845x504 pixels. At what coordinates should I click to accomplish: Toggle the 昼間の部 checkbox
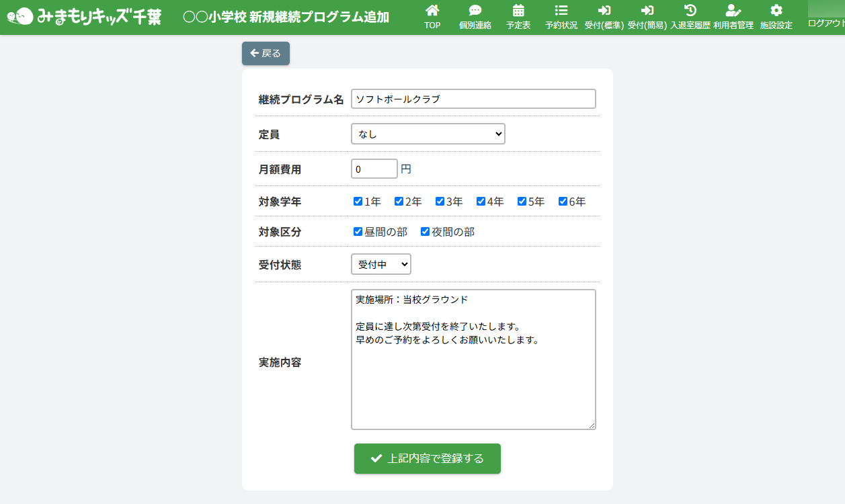(x=358, y=232)
